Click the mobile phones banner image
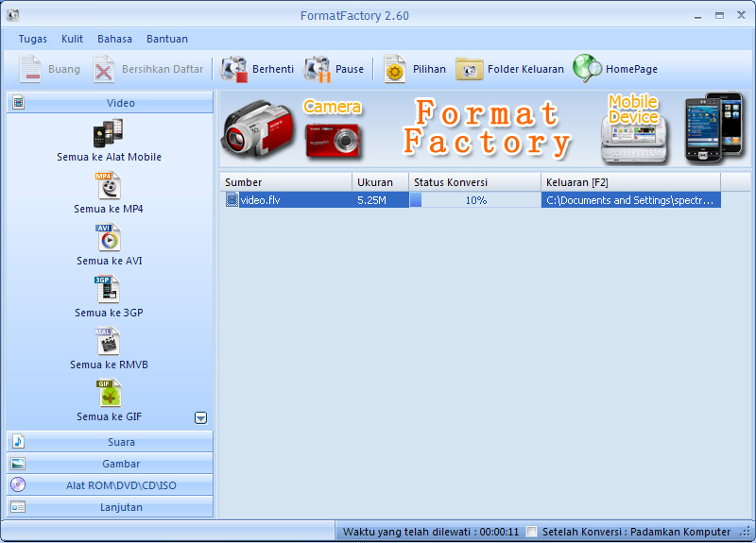The width and height of the screenshot is (756, 543). pyautogui.click(x=713, y=128)
